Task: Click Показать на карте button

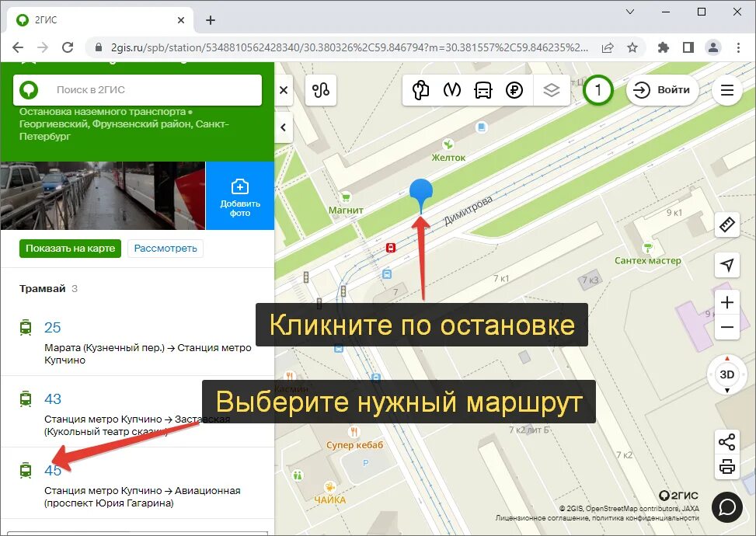Action: pyautogui.click(x=70, y=249)
